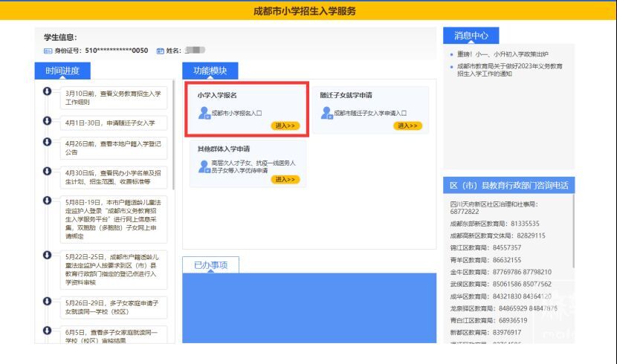Screen dimensions: 617x364
Task: Click the timeline arrow icon for 4月26日前
Action: pyautogui.click(x=48, y=141)
